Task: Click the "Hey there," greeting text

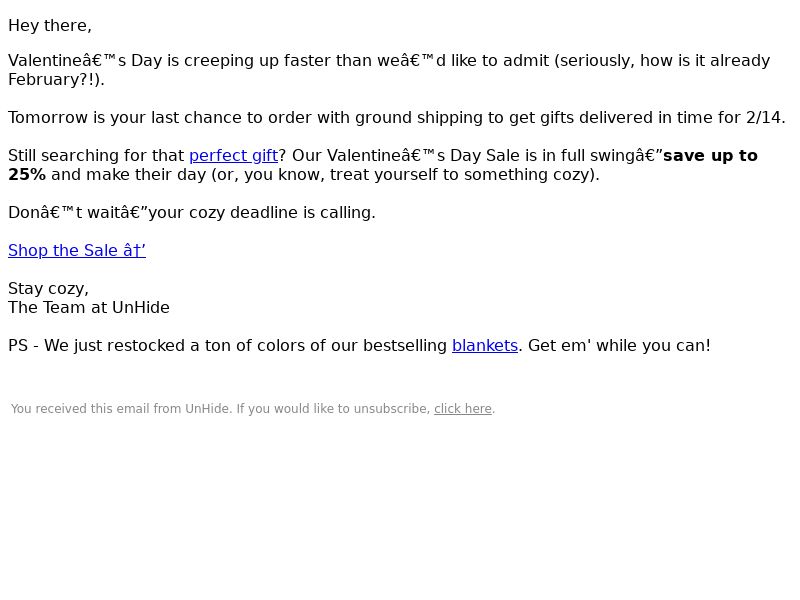Action: [50, 26]
